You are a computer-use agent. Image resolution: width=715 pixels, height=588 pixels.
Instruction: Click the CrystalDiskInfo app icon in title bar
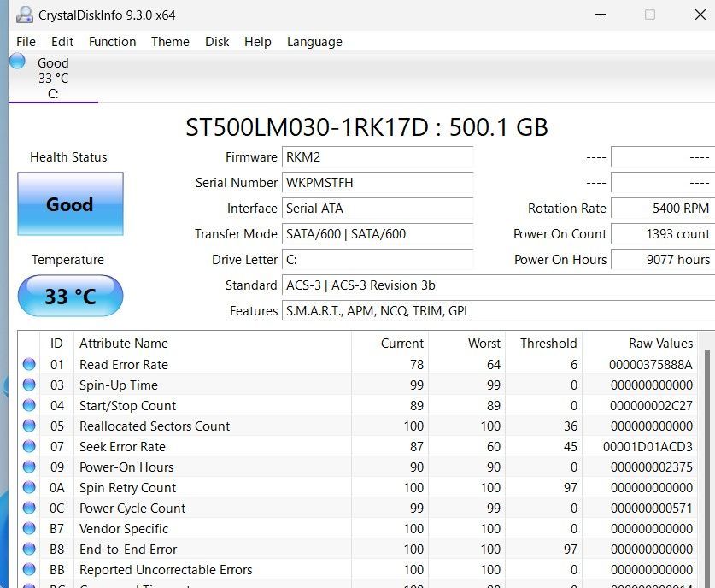[x=25, y=15]
